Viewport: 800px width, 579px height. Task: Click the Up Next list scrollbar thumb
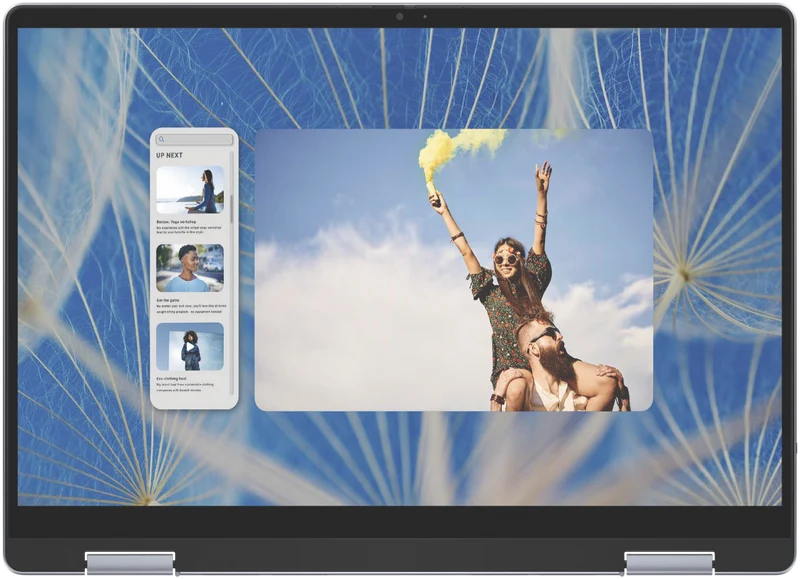pyautogui.click(x=232, y=209)
